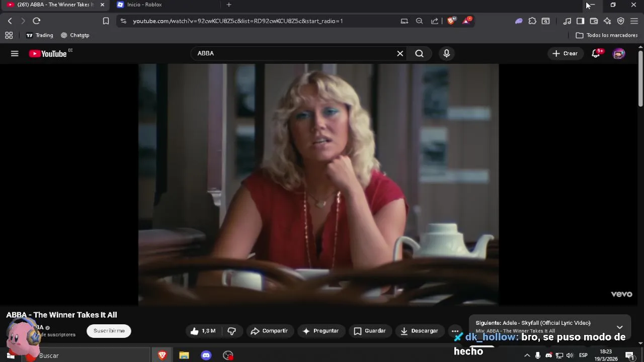Clear the ABBA search text

point(400,53)
